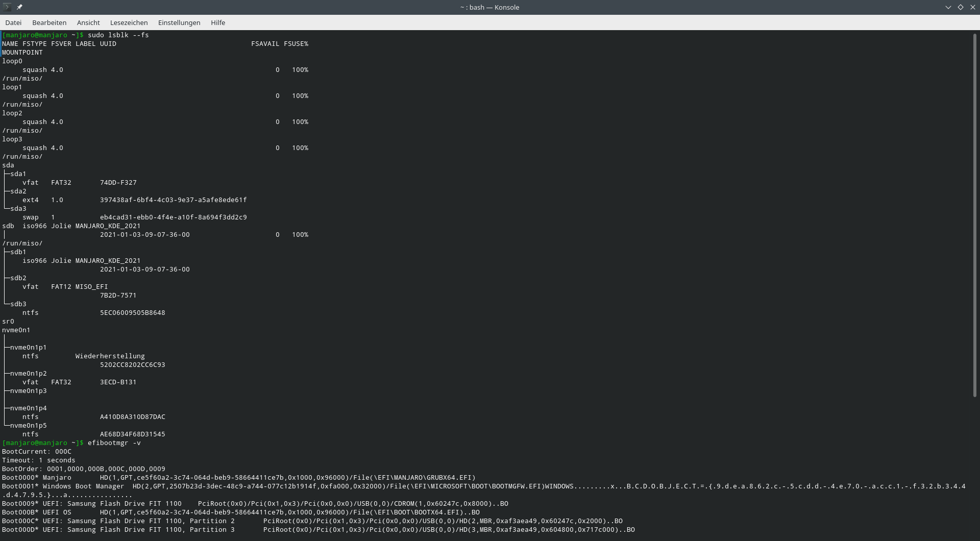
Task: Toggle the pin on all desktops icon
Action: pos(19,7)
